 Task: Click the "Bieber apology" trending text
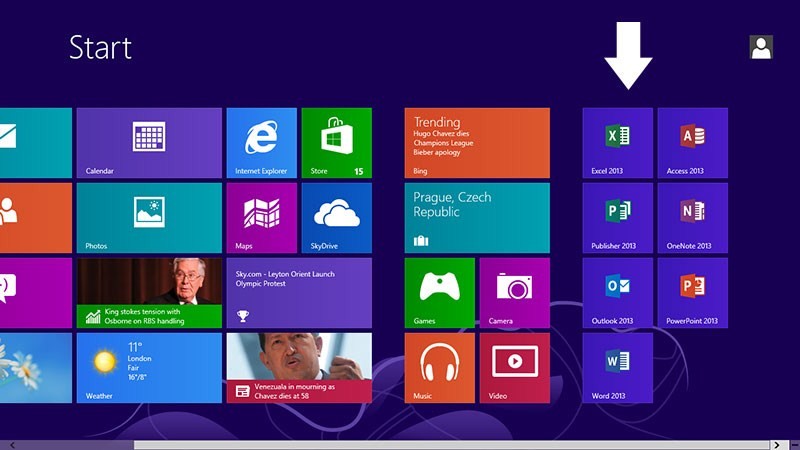click(437, 152)
